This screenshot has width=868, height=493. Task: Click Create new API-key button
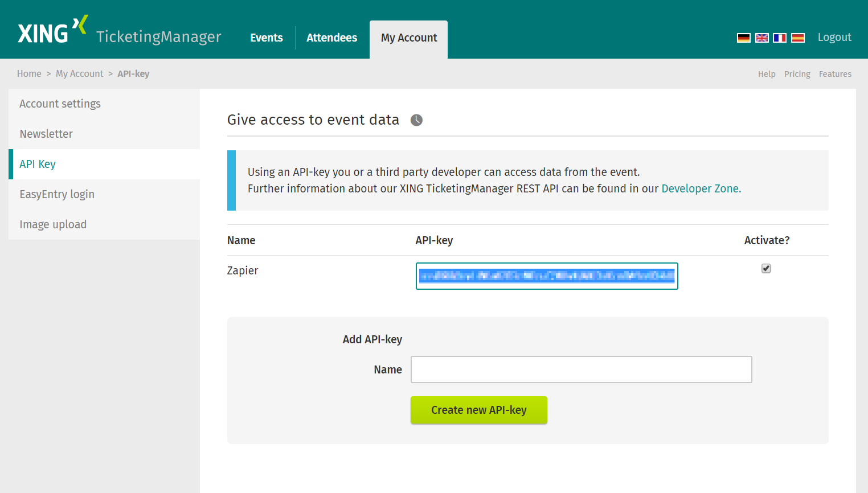(x=479, y=410)
